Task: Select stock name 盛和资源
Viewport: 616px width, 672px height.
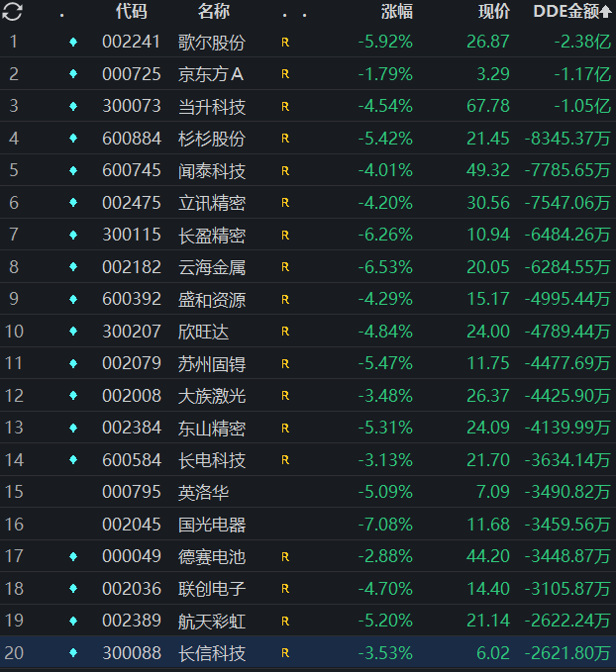Action: tap(212, 299)
